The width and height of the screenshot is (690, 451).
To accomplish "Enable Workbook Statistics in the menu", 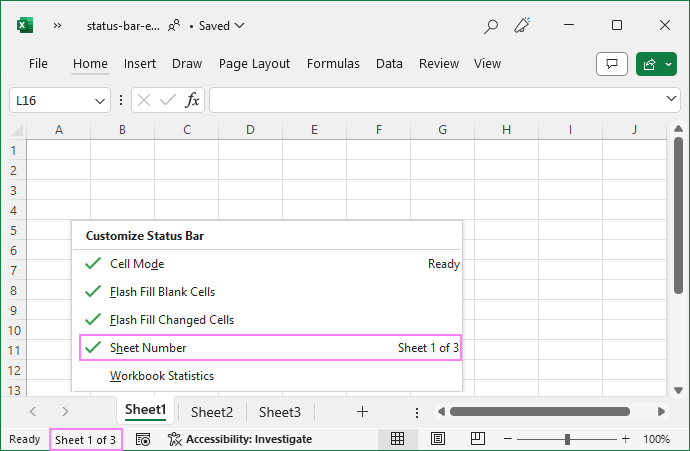I will (162, 376).
